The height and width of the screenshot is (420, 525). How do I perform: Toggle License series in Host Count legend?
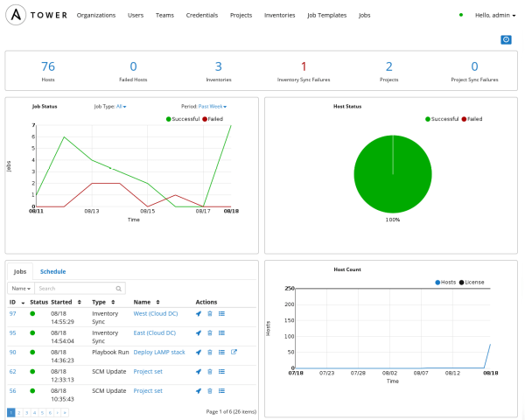[475, 282]
